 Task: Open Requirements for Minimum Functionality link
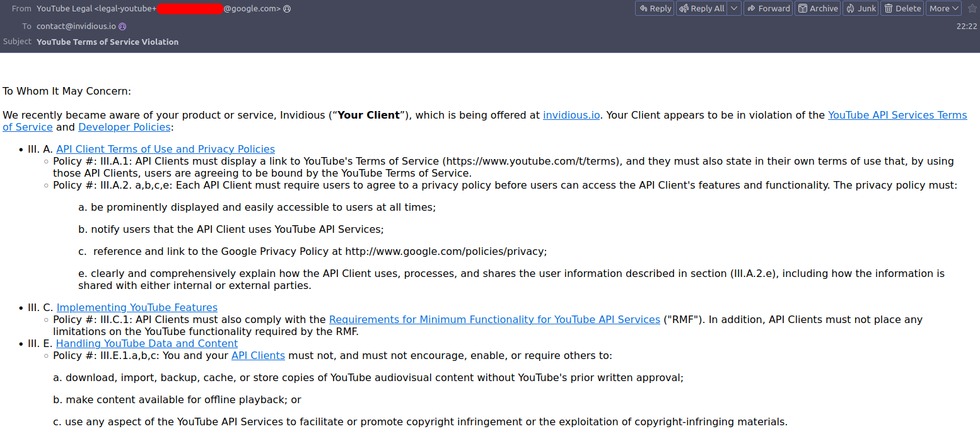pos(494,319)
